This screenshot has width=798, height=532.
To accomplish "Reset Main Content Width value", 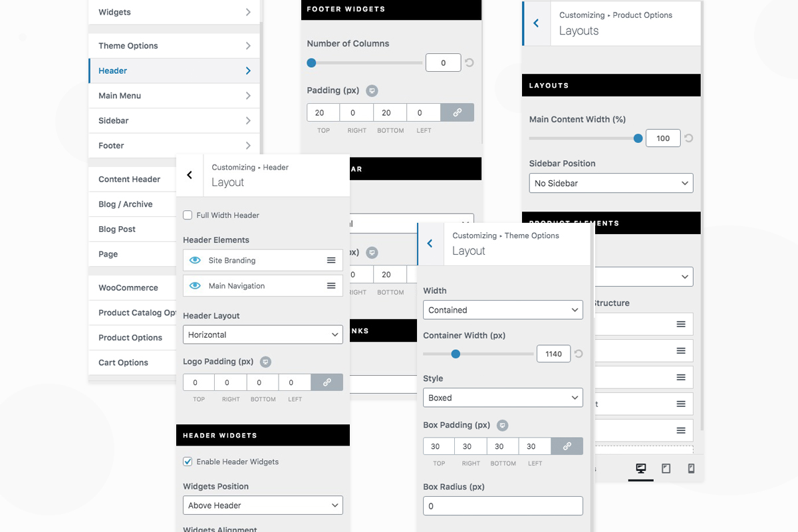I will pos(689,138).
